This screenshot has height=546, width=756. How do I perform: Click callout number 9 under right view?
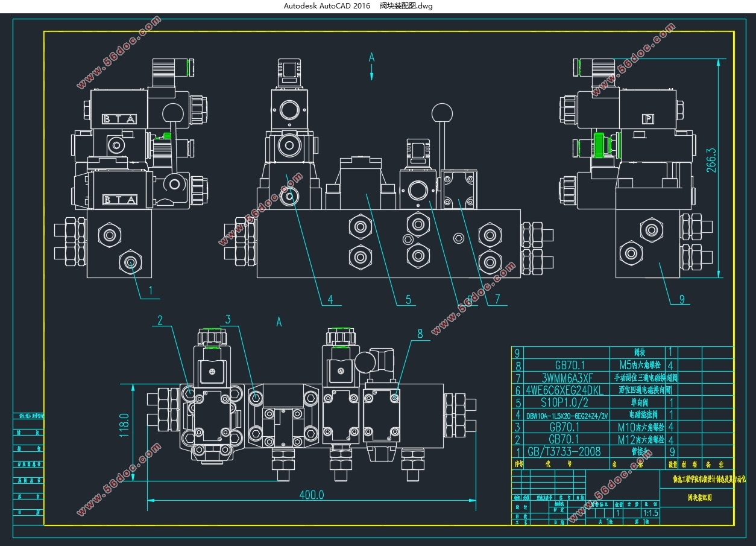682,298
